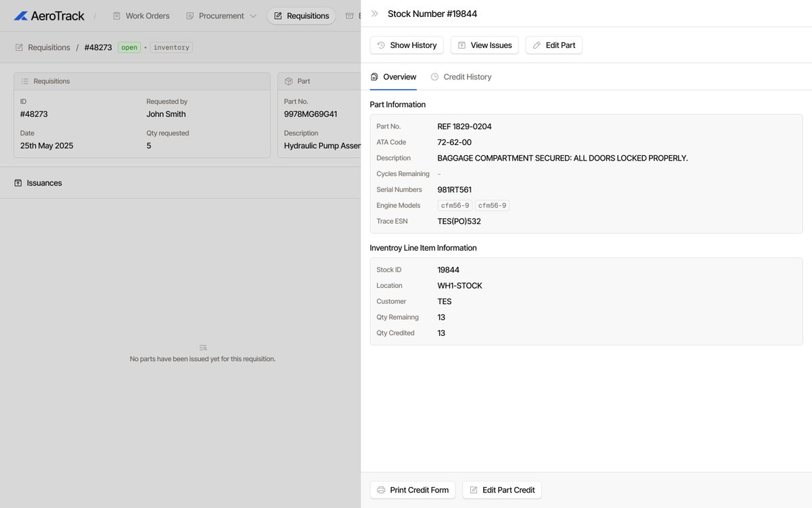This screenshot has width=812, height=508.
Task: Expand the Procurement dropdown menu
Action: pos(221,16)
